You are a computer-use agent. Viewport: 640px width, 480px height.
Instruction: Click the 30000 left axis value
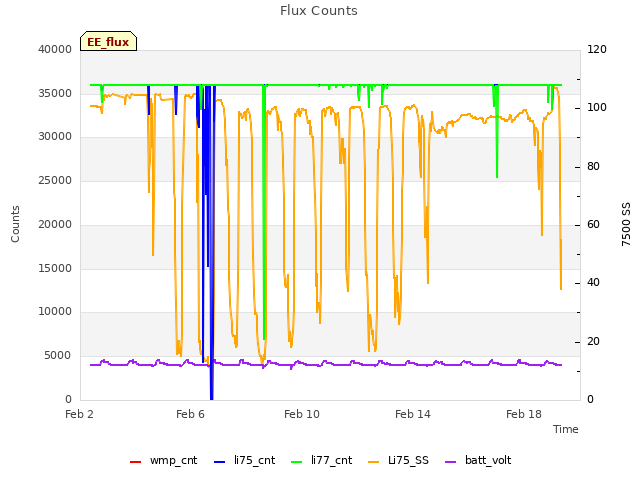pyautogui.click(x=55, y=137)
